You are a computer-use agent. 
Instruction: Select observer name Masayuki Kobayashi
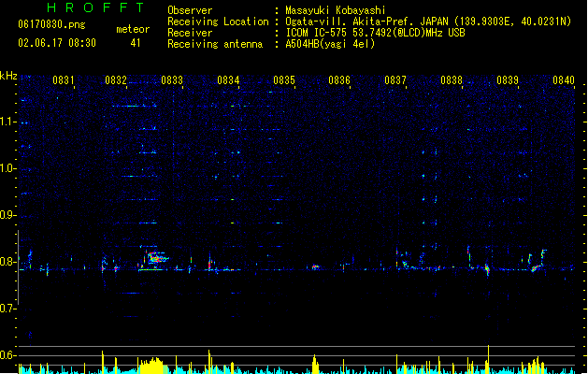pyautogui.click(x=336, y=10)
